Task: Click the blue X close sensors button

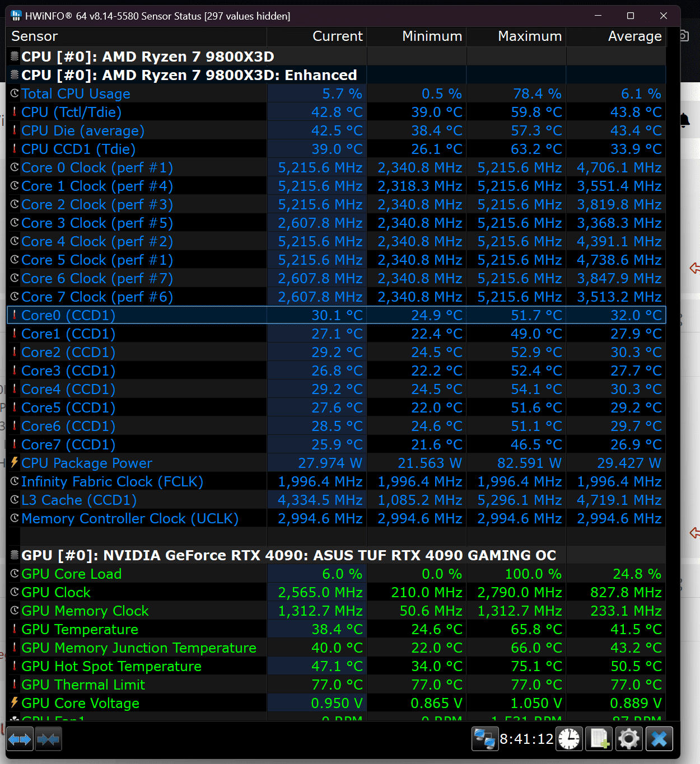Action: [x=659, y=739]
